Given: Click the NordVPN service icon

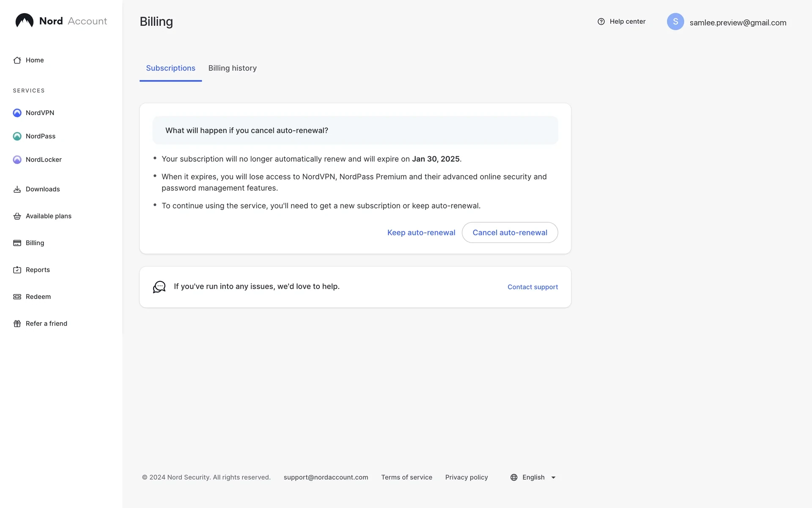Looking at the screenshot, I should [17, 113].
